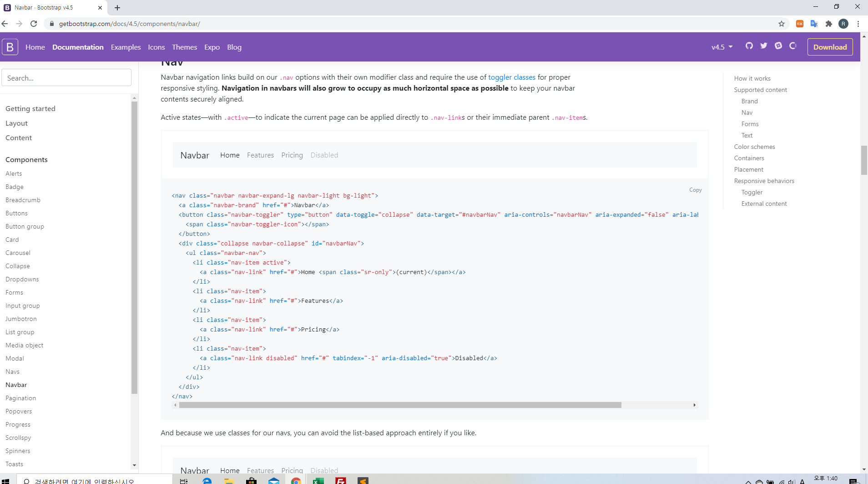Jump to Supported content section
The height and width of the screenshot is (484, 868).
click(x=760, y=90)
